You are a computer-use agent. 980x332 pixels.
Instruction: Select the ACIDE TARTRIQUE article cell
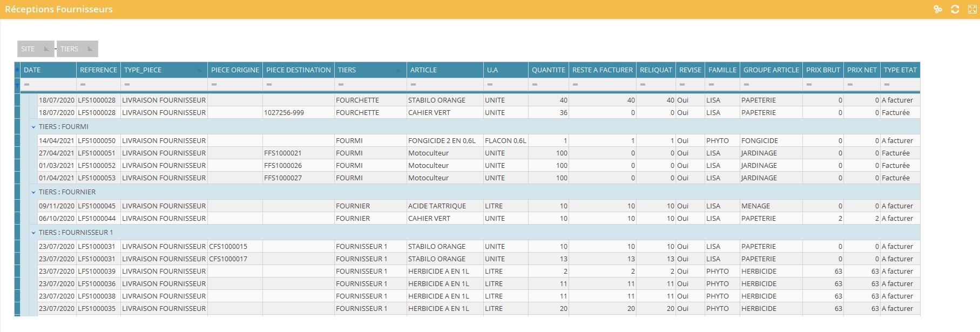pyautogui.click(x=437, y=206)
